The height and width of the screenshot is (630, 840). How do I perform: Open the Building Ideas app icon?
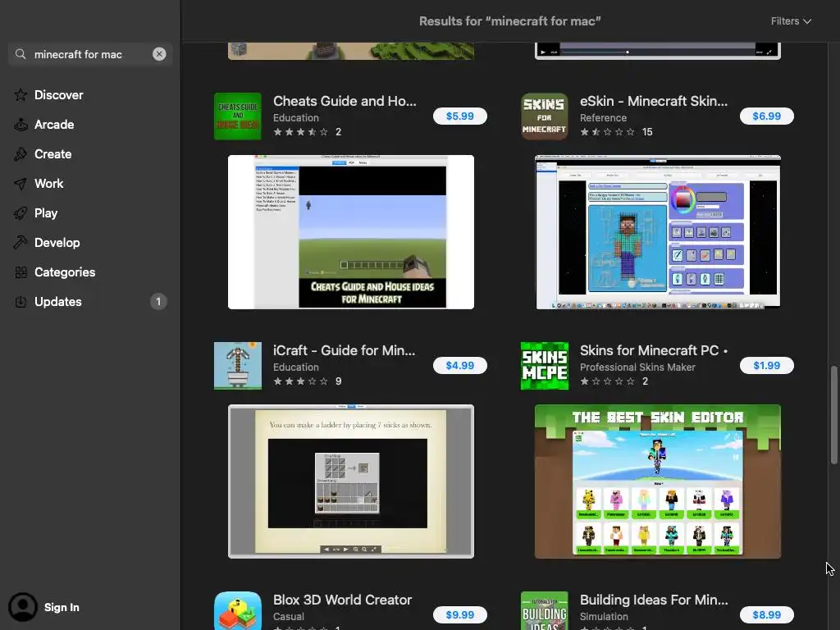pyautogui.click(x=545, y=610)
